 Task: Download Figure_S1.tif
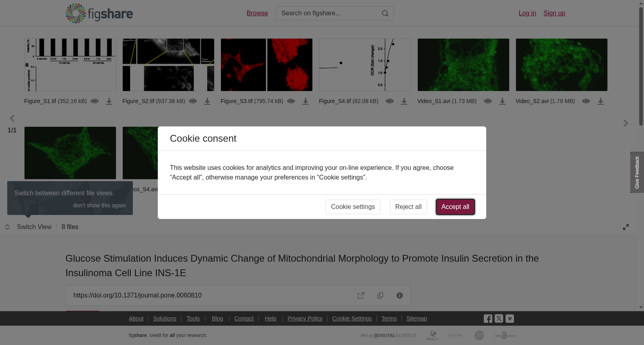[109, 101]
